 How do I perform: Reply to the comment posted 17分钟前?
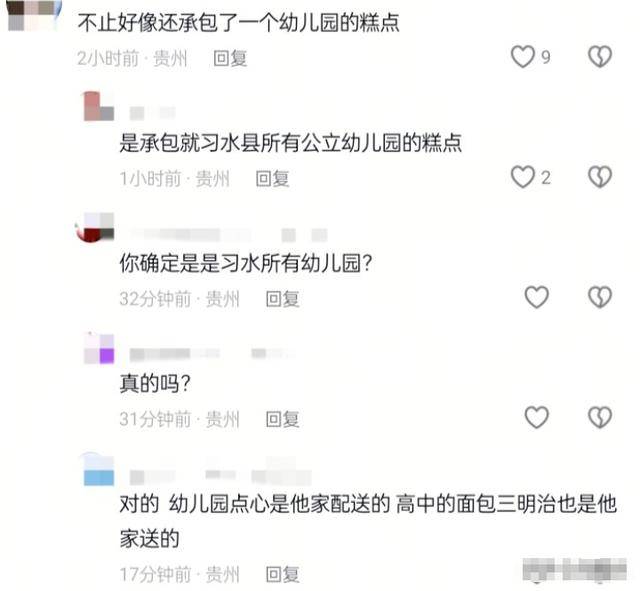[282, 574]
